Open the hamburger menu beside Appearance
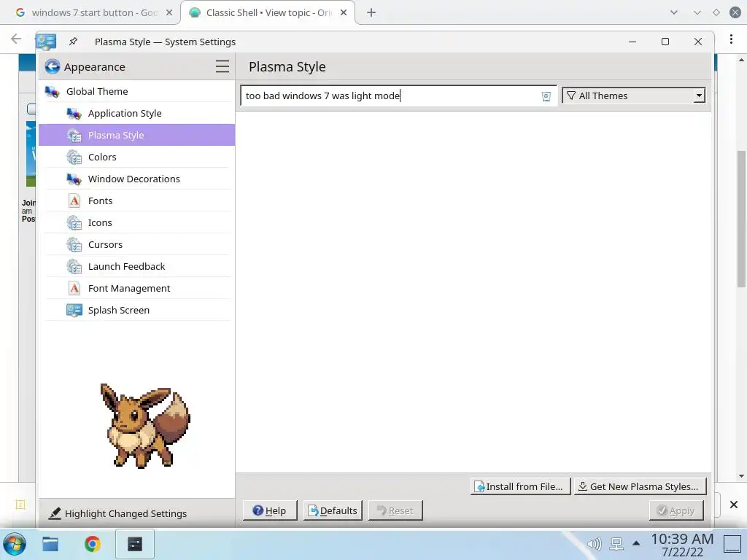 (x=222, y=66)
